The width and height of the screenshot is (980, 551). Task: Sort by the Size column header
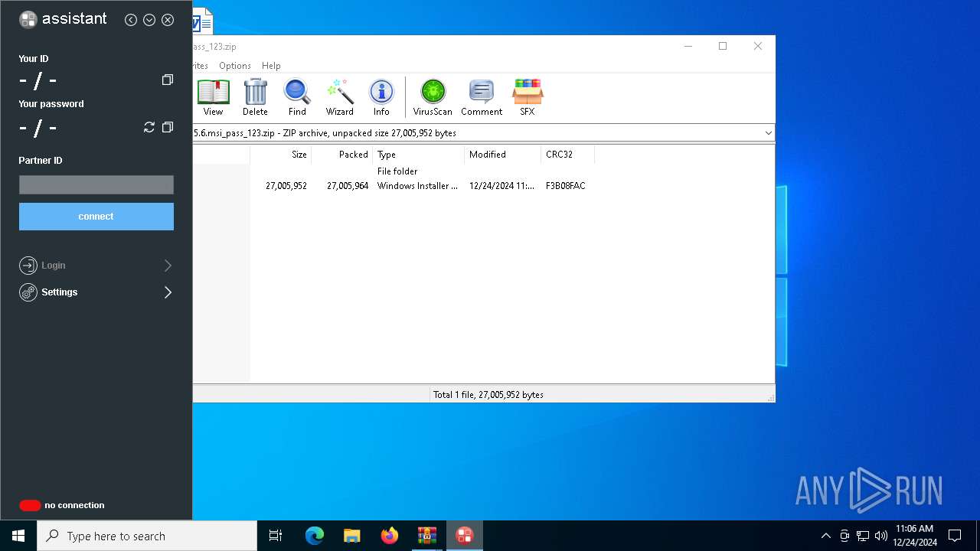280,155
